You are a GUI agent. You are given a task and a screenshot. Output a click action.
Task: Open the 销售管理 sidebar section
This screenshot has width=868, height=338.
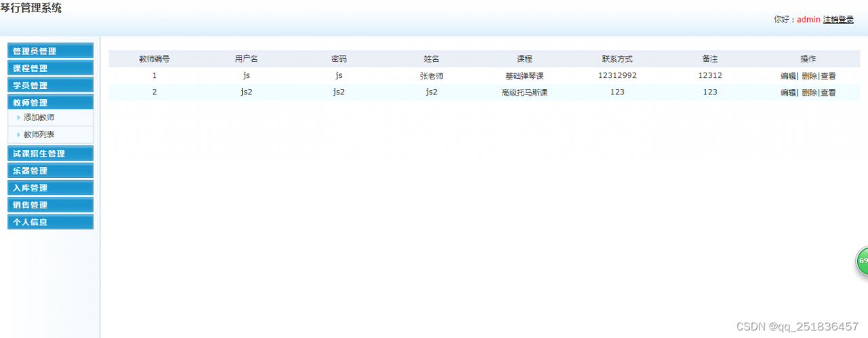50,205
